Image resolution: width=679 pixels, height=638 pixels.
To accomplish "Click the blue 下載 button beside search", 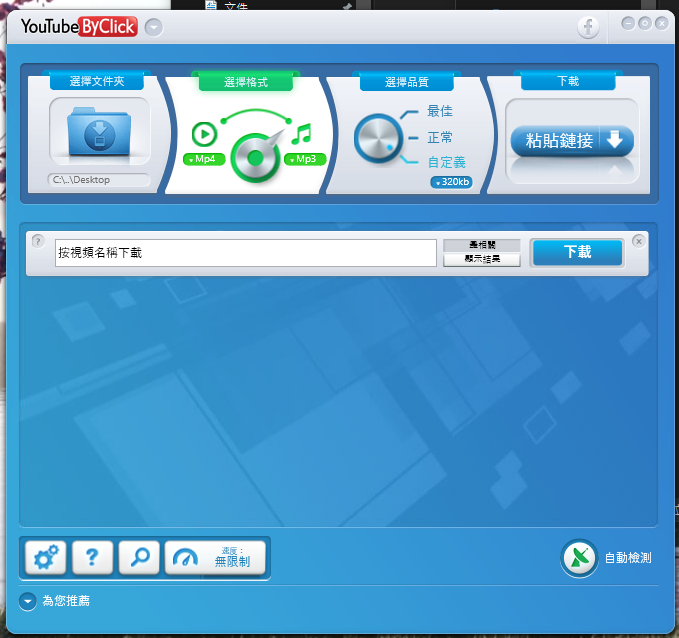I will click(x=577, y=252).
